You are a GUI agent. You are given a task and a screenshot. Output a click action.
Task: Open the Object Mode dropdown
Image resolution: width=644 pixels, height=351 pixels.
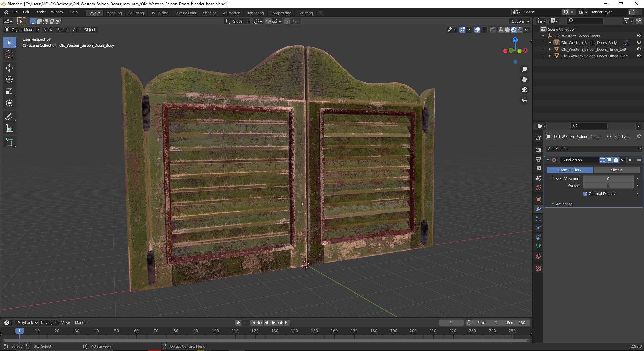22,30
